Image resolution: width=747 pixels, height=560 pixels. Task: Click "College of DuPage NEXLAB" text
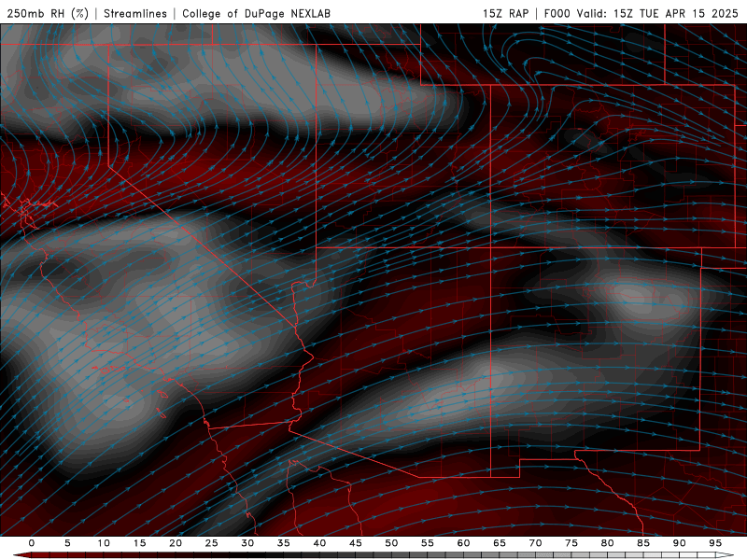(256, 13)
